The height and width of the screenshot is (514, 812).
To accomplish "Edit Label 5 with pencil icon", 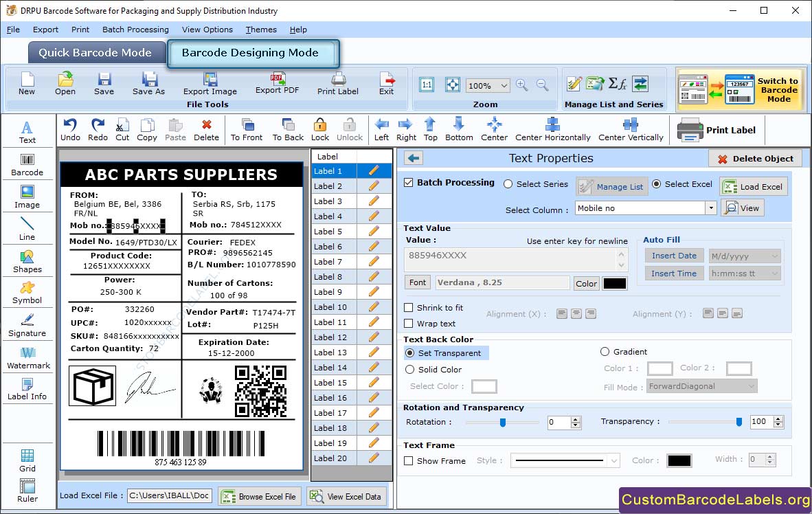I will (374, 231).
